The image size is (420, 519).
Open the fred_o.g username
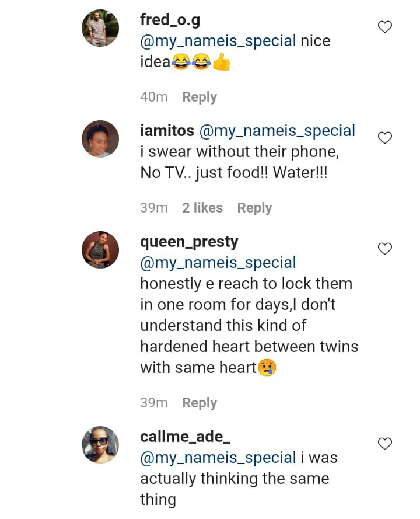(170, 20)
